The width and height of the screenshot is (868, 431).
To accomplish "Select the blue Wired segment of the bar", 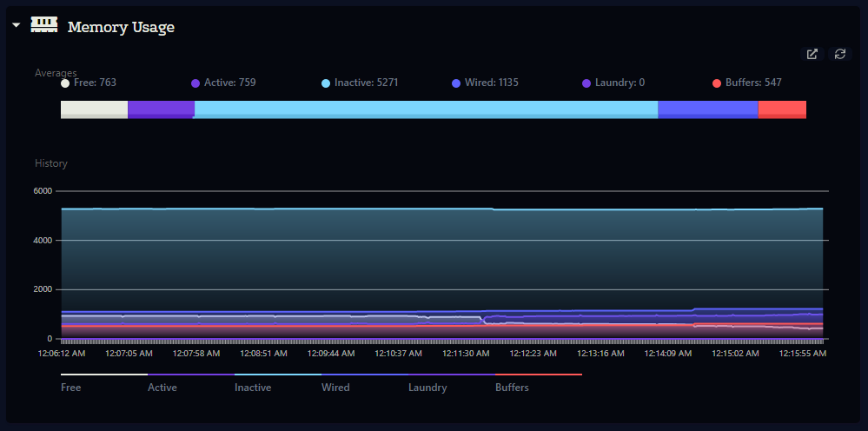I will [x=708, y=109].
